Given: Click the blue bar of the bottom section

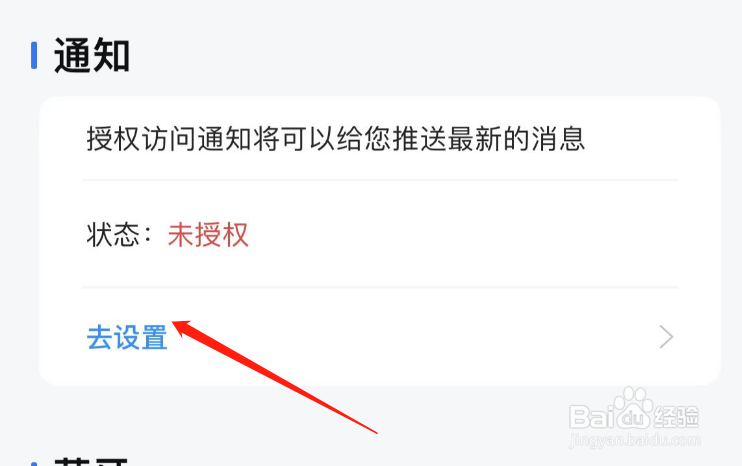Looking at the screenshot, I should tap(34, 463).
